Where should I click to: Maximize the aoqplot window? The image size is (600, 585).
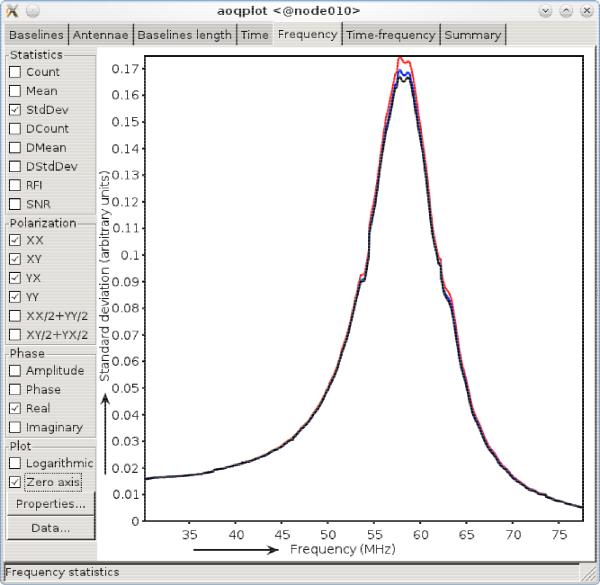pos(566,11)
